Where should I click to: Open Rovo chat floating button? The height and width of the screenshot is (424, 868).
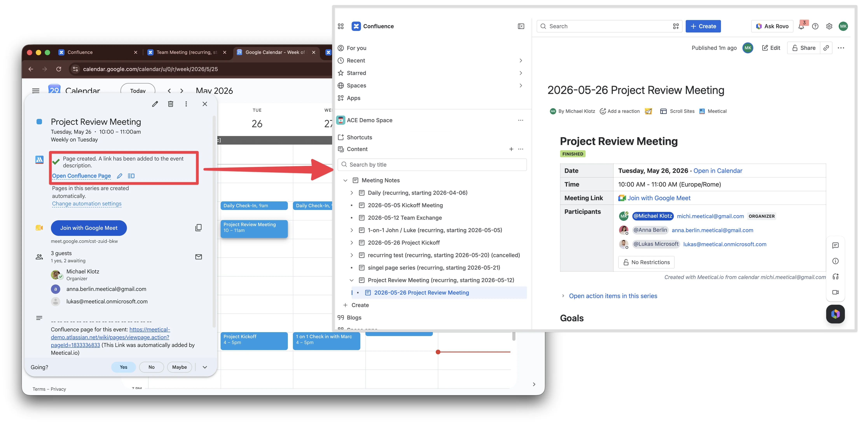[835, 314]
